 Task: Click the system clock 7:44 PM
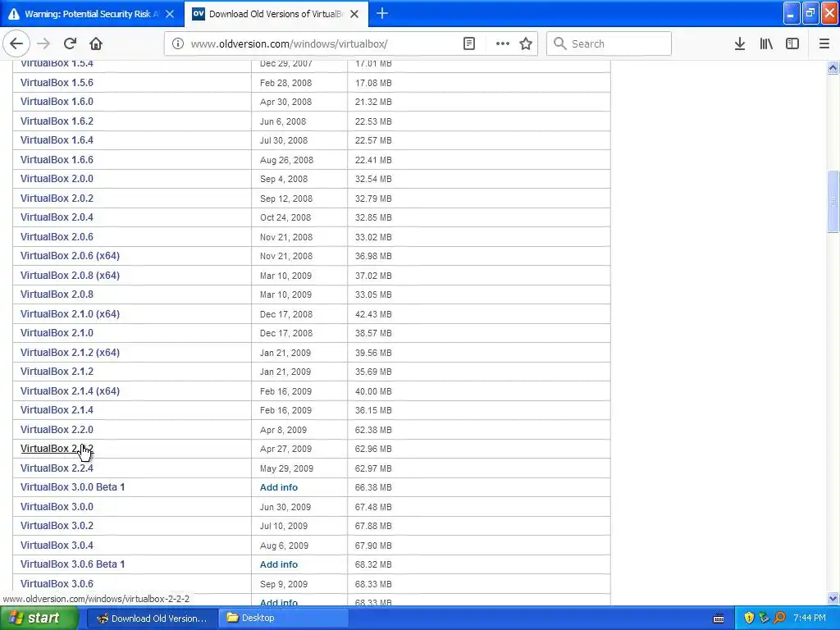[810, 619]
